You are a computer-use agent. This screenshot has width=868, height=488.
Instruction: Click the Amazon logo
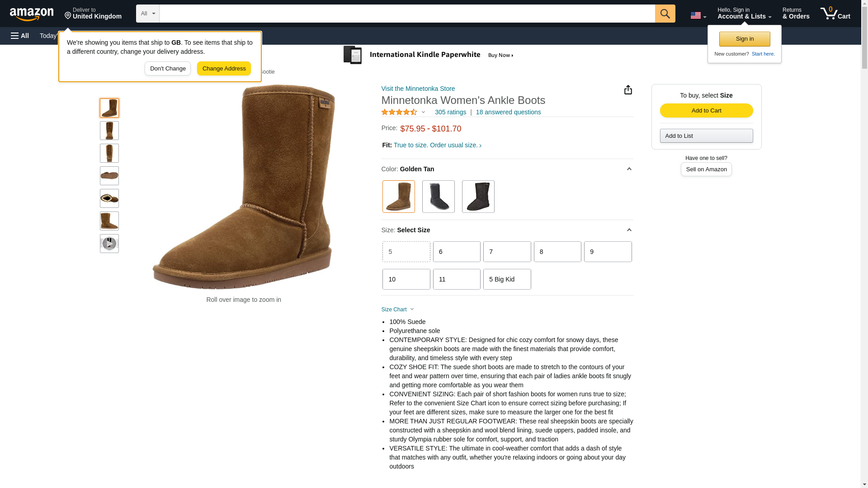(x=32, y=14)
